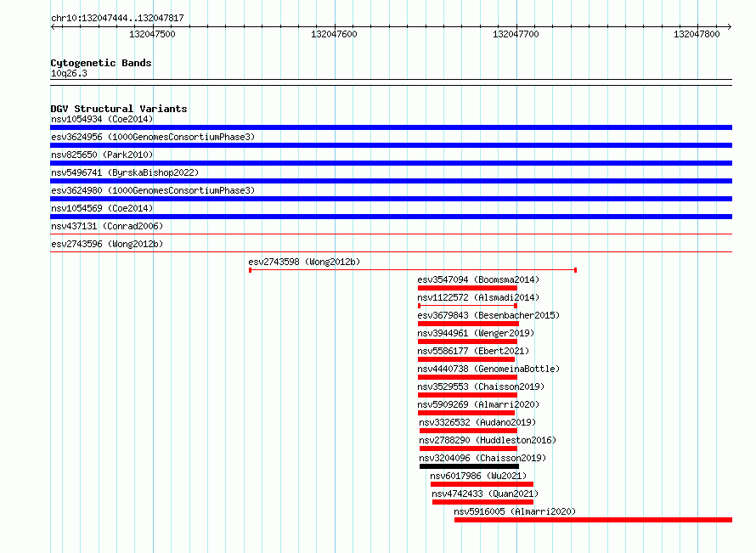The width and height of the screenshot is (756, 553).
Task: Click the nsv1122572 thin red span line
Action: (x=468, y=306)
